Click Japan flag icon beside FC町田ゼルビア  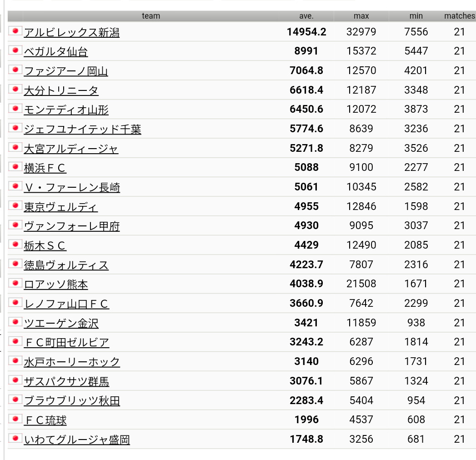(x=15, y=341)
